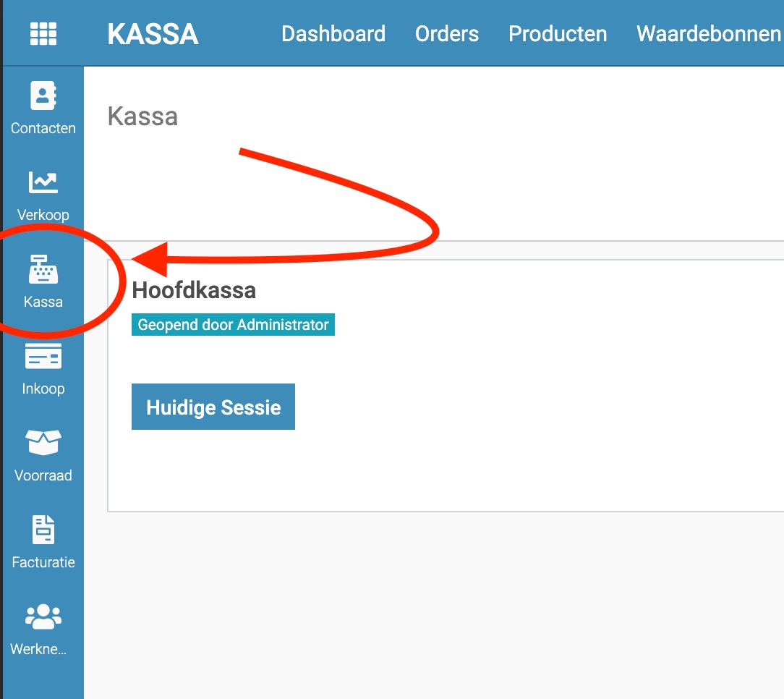The width and height of the screenshot is (784, 699).
Task: Click the Kassa page heading
Action: (x=142, y=116)
